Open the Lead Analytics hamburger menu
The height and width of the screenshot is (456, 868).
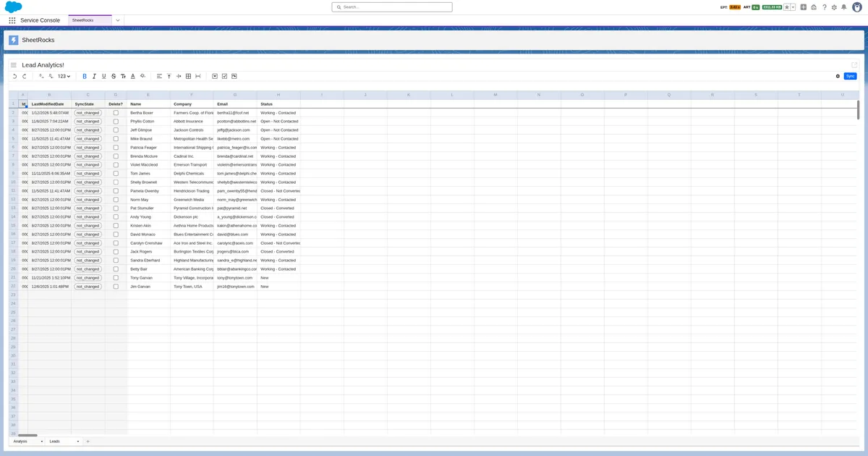[13, 65]
